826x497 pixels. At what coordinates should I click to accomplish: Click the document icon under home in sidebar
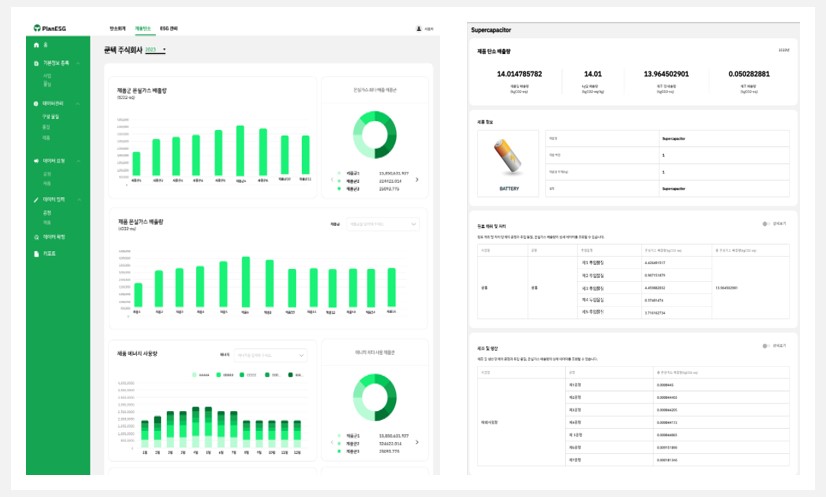point(35,62)
